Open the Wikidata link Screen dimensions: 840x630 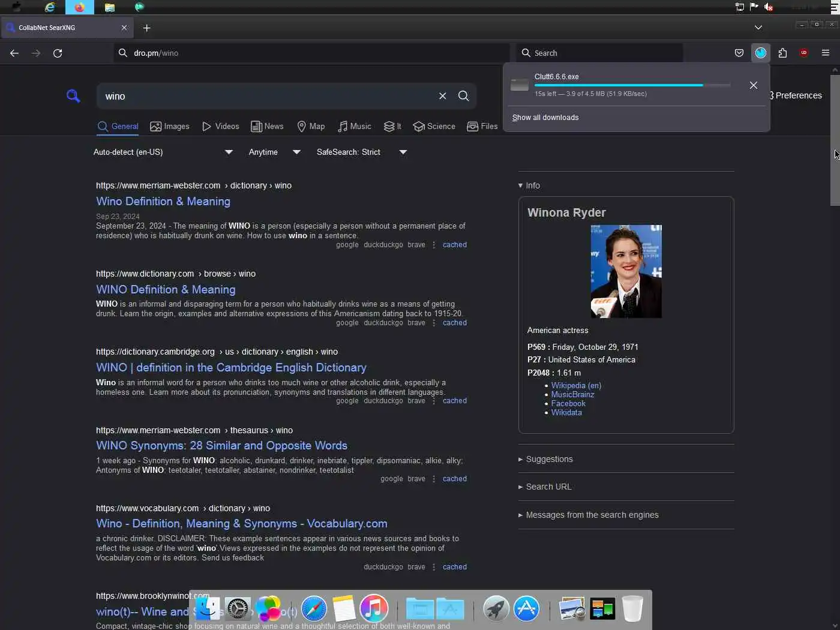[x=566, y=413]
